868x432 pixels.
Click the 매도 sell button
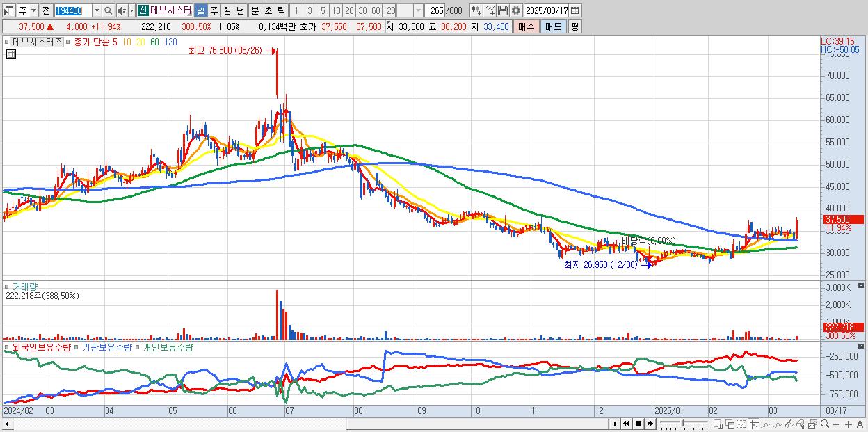[553, 26]
